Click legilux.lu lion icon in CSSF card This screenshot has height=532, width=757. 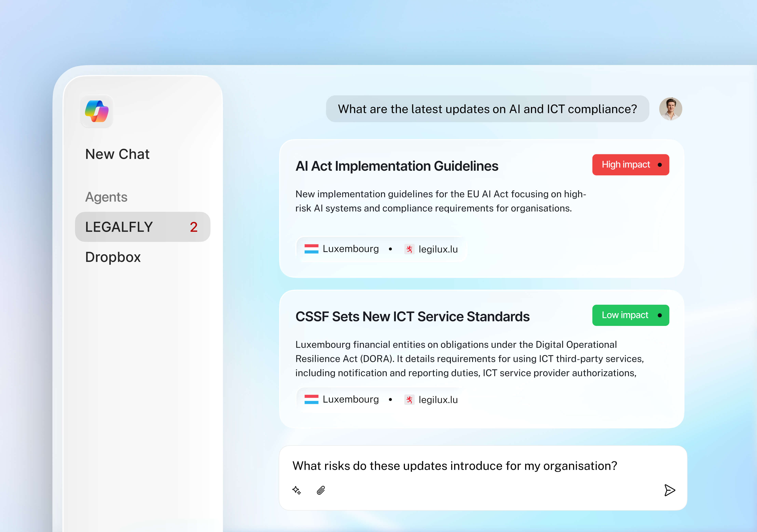coord(409,400)
